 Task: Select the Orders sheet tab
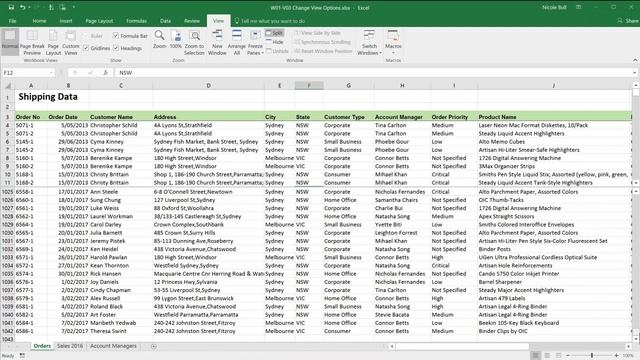tap(42, 346)
